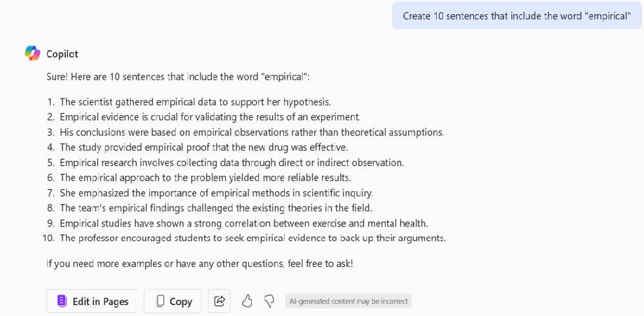Click sentence 6 about more reliable results
The width and height of the screenshot is (644, 316).
click(x=205, y=178)
